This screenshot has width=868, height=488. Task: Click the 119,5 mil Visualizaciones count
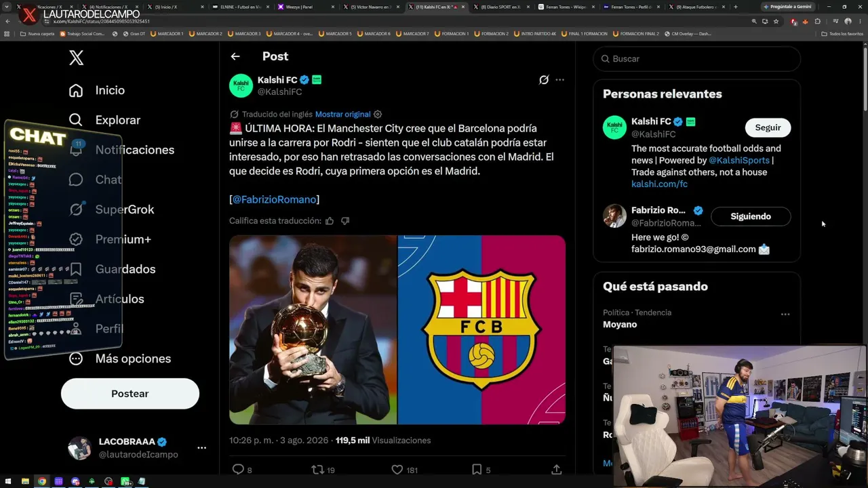point(383,441)
